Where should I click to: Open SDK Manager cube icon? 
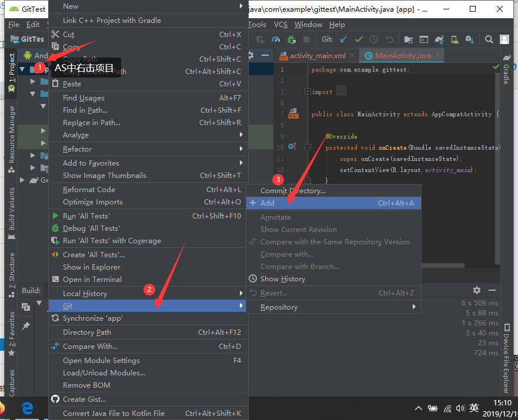pyautogui.click(x=470, y=39)
